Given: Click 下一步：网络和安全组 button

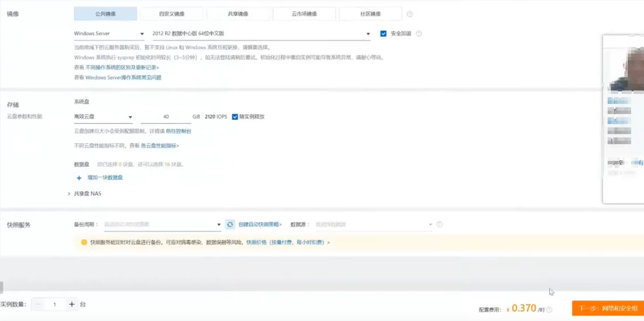Looking at the screenshot, I should click(x=608, y=308).
